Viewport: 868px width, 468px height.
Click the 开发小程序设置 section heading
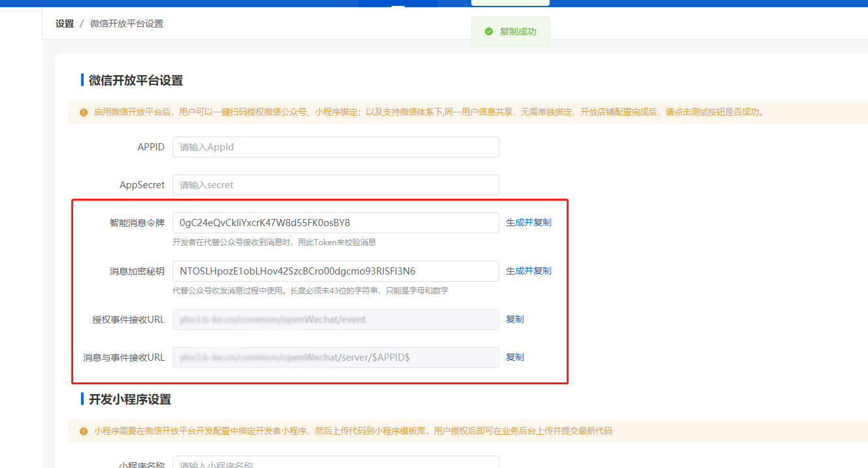[x=130, y=399]
